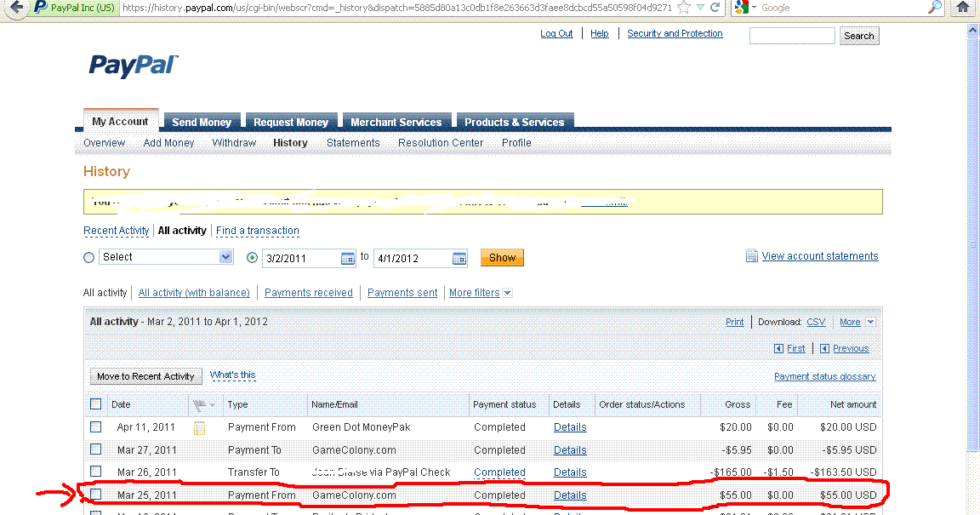
Task: Check the Mar 27, 2011 transaction box
Action: [x=95, y=449]
